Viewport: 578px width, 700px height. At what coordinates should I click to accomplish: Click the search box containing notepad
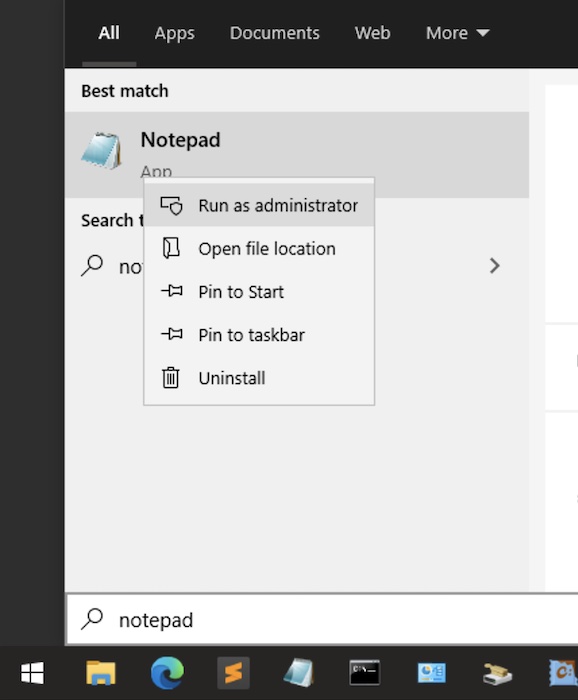point(322,620)
